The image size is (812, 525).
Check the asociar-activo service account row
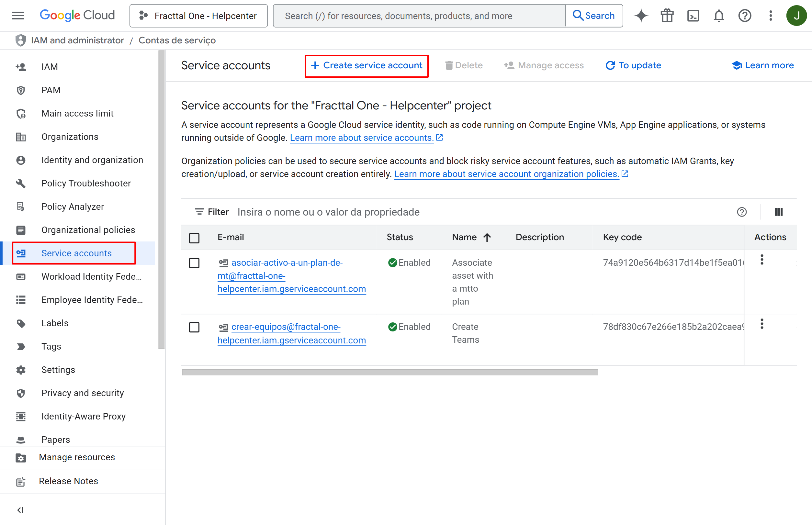pyautogui.click(x=194, y=263)
